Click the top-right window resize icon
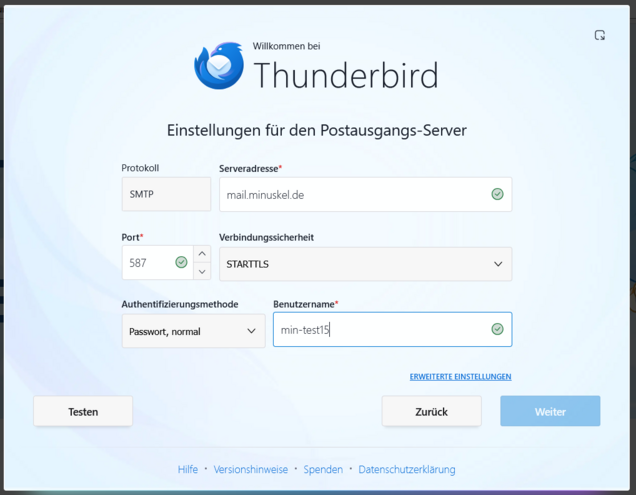The width and height of the screenshot is (636, 495). 599,35
